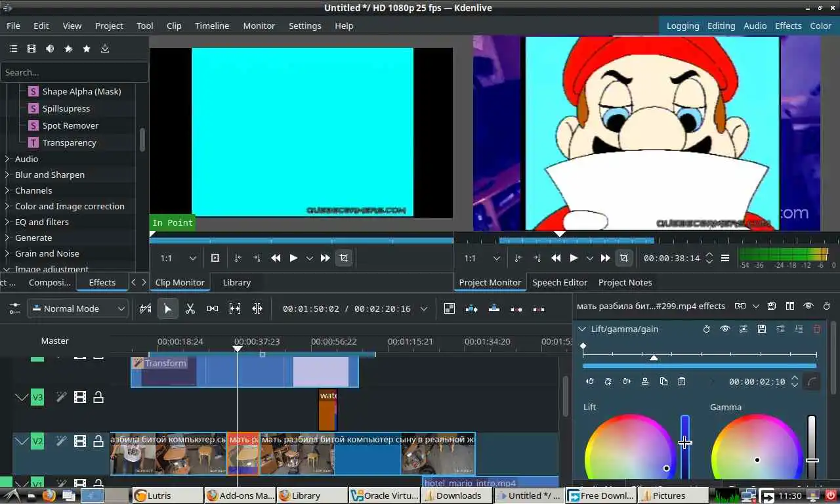Save the Lift/gamma/gain effect with disk icon
This screenshot has height=504, width=840.
(761, 329)
